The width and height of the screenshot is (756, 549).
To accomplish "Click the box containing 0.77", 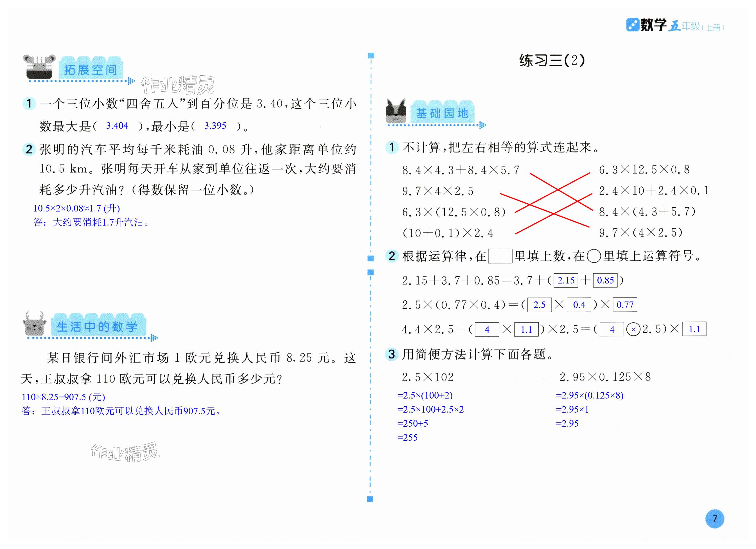I will [x=625, y=305].
